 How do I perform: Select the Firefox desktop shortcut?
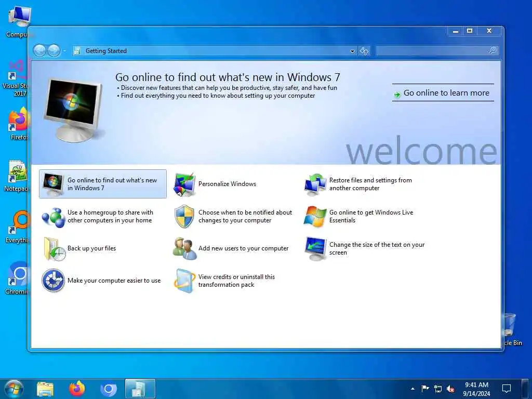19,124
